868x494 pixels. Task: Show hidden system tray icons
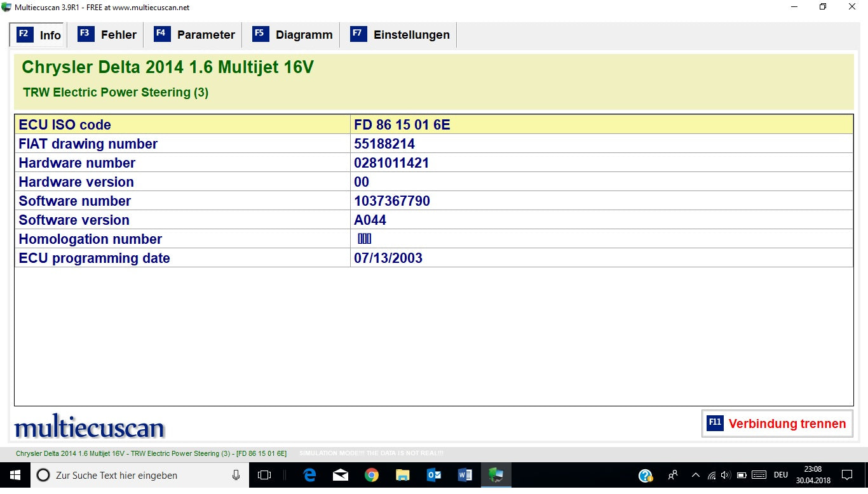point(695,475)
